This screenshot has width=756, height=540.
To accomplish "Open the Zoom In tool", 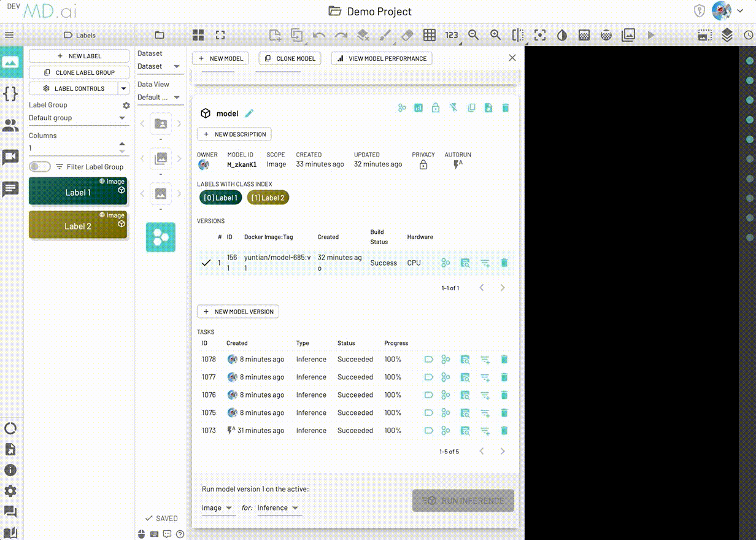I will tap(495, 35).
